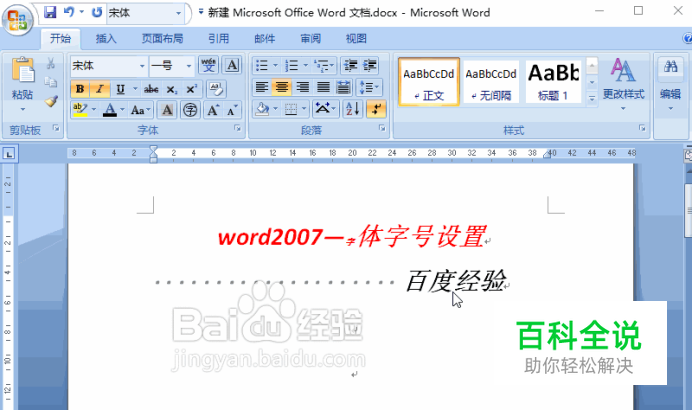Open font size dropdown
This screenshot has height=410, width=692.
(x=189, y=66)
